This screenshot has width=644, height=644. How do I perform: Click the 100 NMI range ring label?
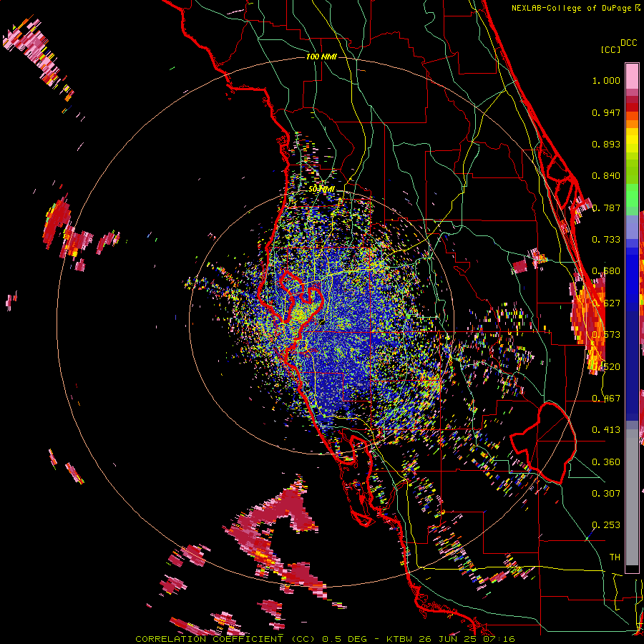[321, 57]
